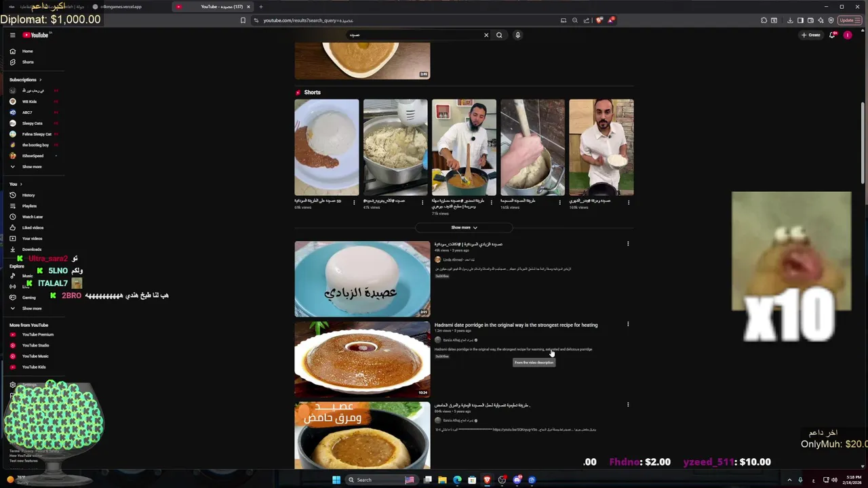Clear the YouTube search box with X
This screenshot has width=868, height=488.
click(486, 35)
